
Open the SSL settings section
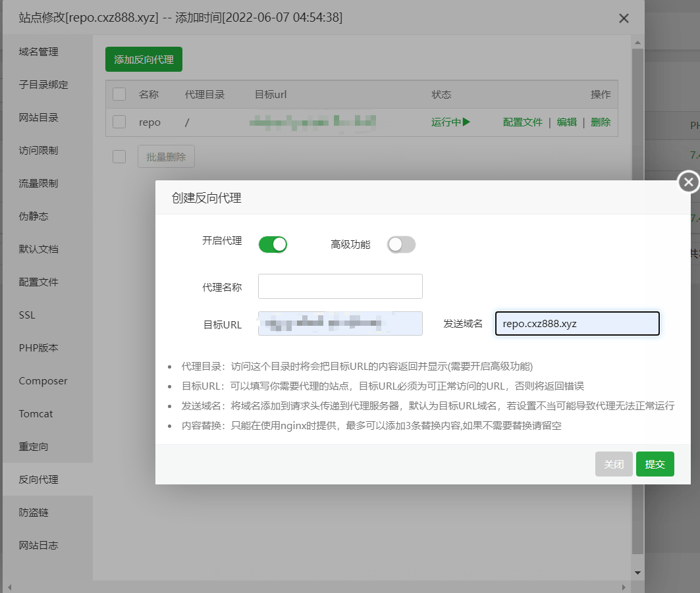27,315
